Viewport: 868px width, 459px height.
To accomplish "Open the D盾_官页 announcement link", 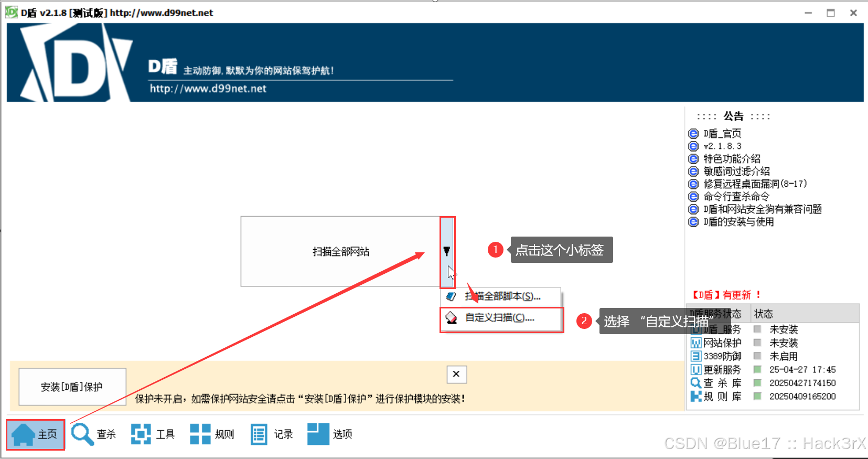I will coord(722,134).
